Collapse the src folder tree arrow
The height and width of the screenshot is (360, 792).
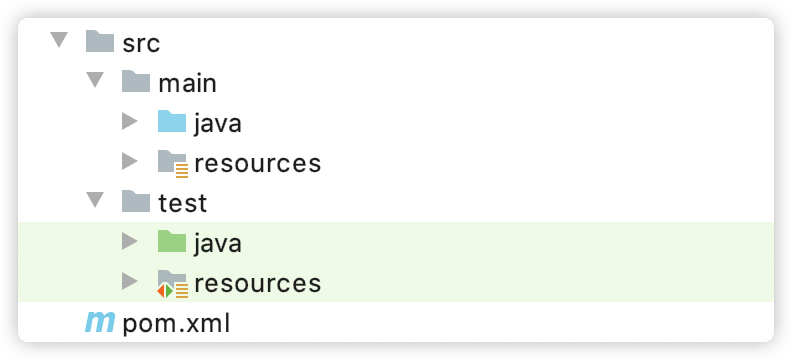tap(59, 40)
